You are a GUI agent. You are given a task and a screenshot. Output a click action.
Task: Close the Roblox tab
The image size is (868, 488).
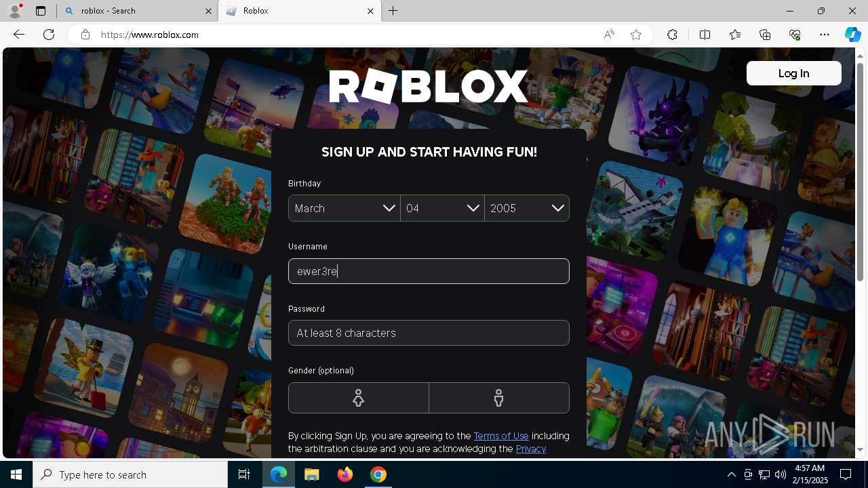pos(370,11)
